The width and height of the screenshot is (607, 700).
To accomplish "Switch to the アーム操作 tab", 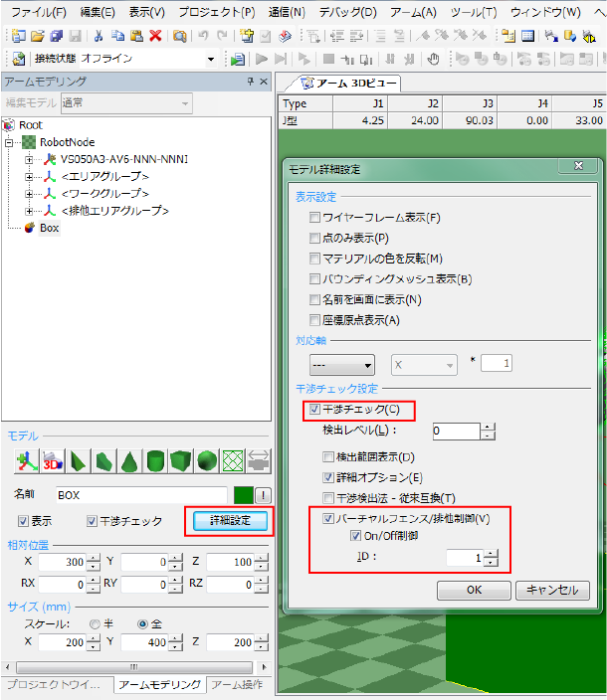I will coord(237,685).
